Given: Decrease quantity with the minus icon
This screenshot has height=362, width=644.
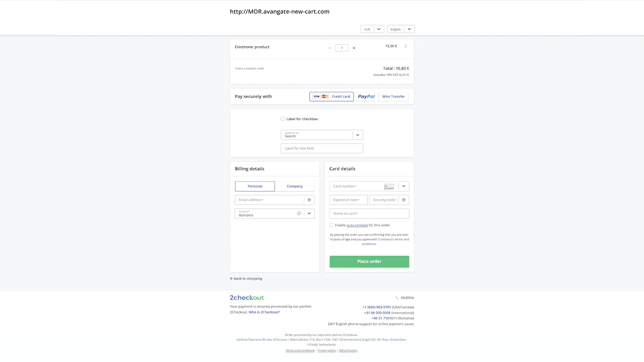Looking at the screenshot, I should (x=330, y=48).
